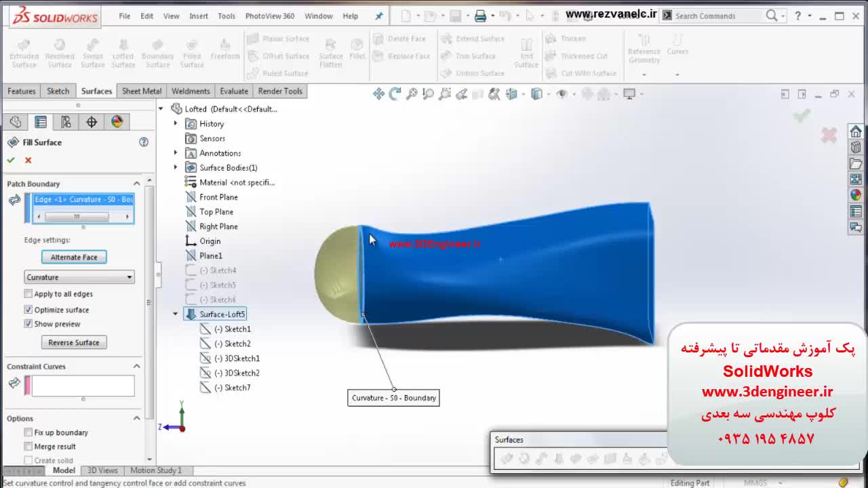
Task: Expand the Surface Bodies(1) folder
Action: pyautogui.click(x=176, y=167)
